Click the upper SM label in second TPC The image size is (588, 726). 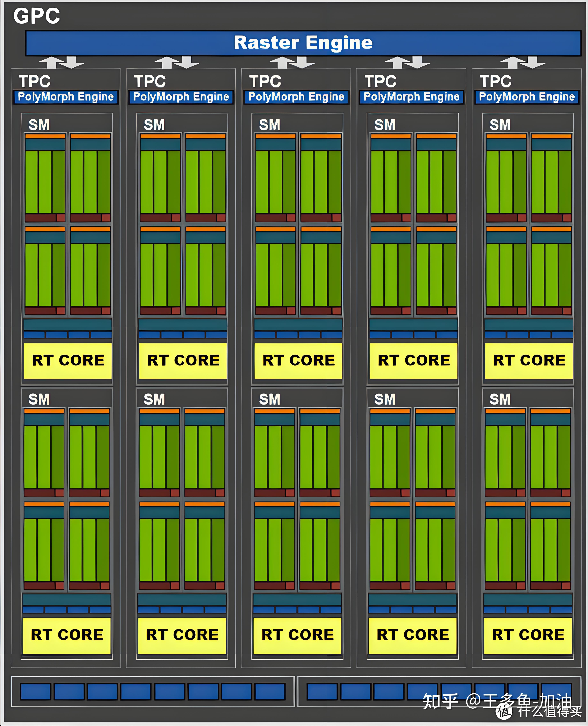pyautogui.click(x=155, y=125)
